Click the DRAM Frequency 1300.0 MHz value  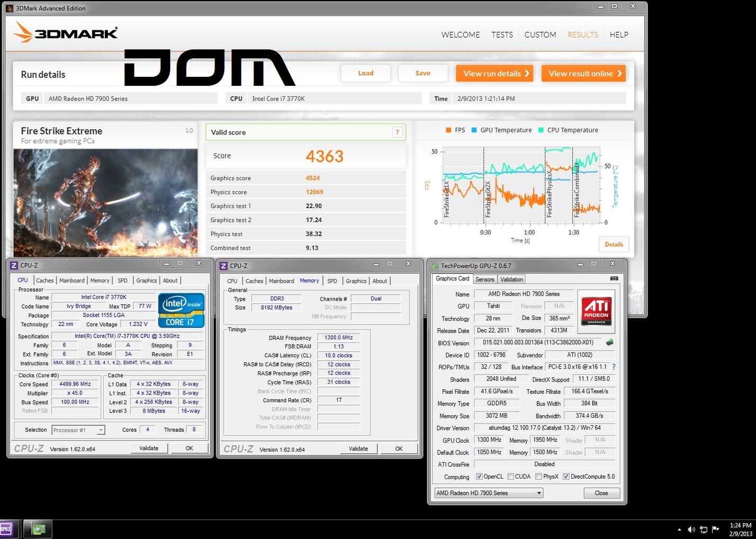[339, 338]
